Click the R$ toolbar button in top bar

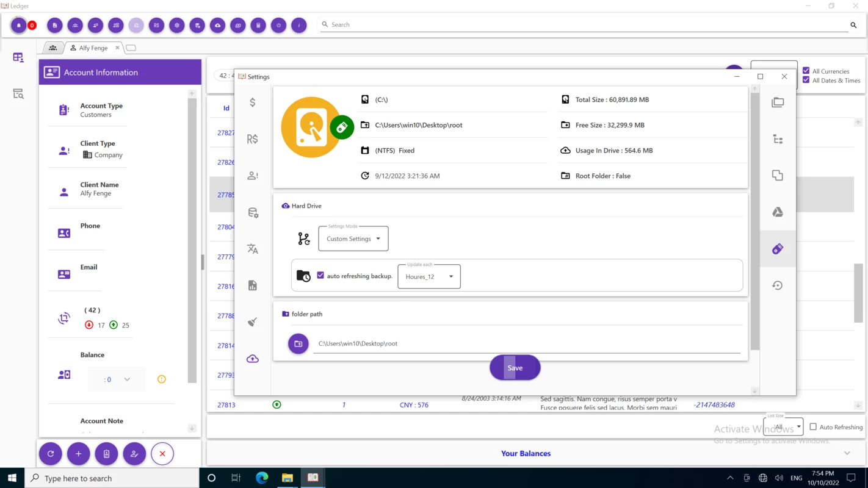(x=156, y=25)
